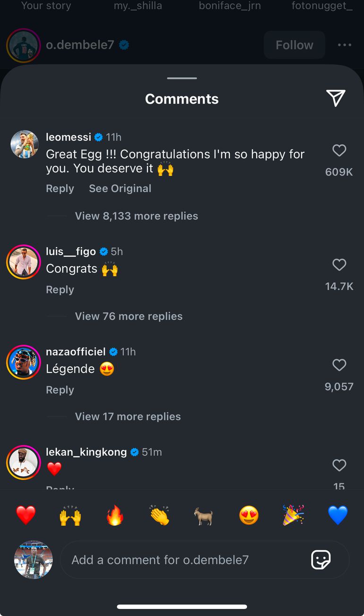This screenshot has height=616, width=364.
Task: Like nazaofficiel's Légende comment
Action: pyautogui.click(x=339, y=365)
